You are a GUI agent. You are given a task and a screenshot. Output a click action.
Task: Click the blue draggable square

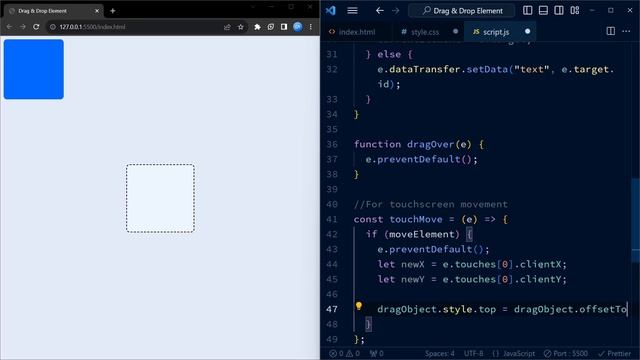pyautogui.click(x=33, y=69)
